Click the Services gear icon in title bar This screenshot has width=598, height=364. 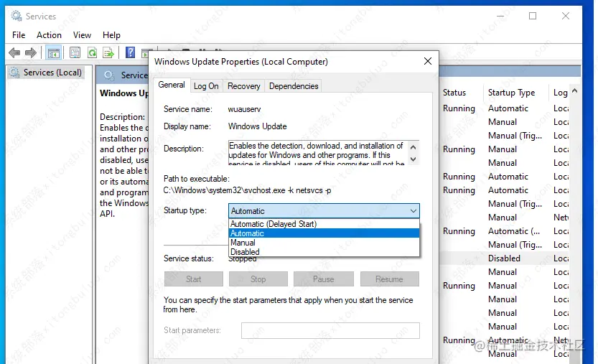click(x=17, y=16)
